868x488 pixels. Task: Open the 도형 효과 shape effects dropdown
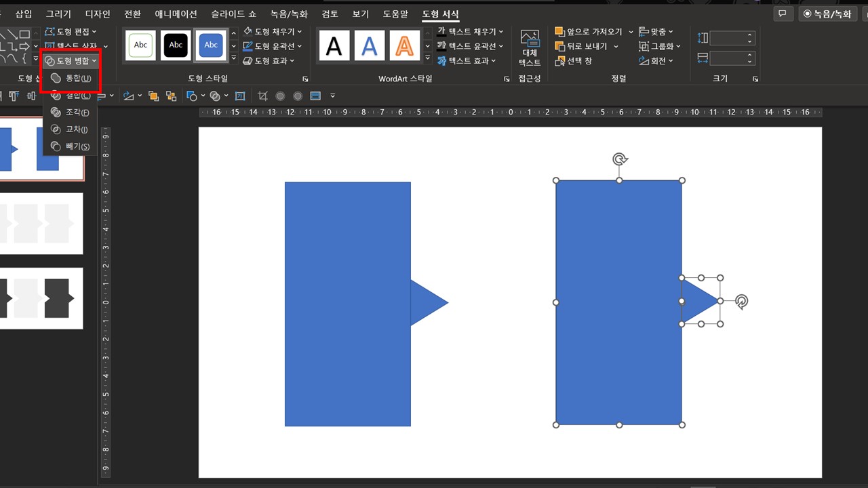coord(269,61)
